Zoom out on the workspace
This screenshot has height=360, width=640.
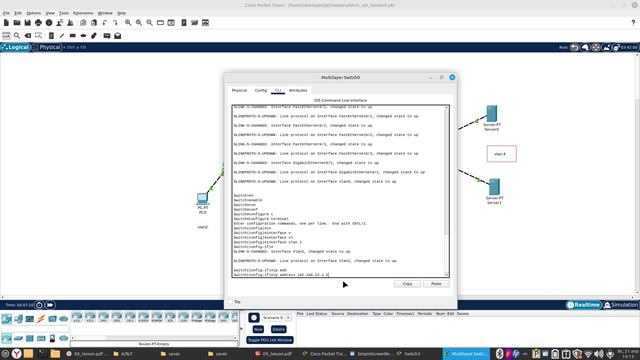coord(149,23)
